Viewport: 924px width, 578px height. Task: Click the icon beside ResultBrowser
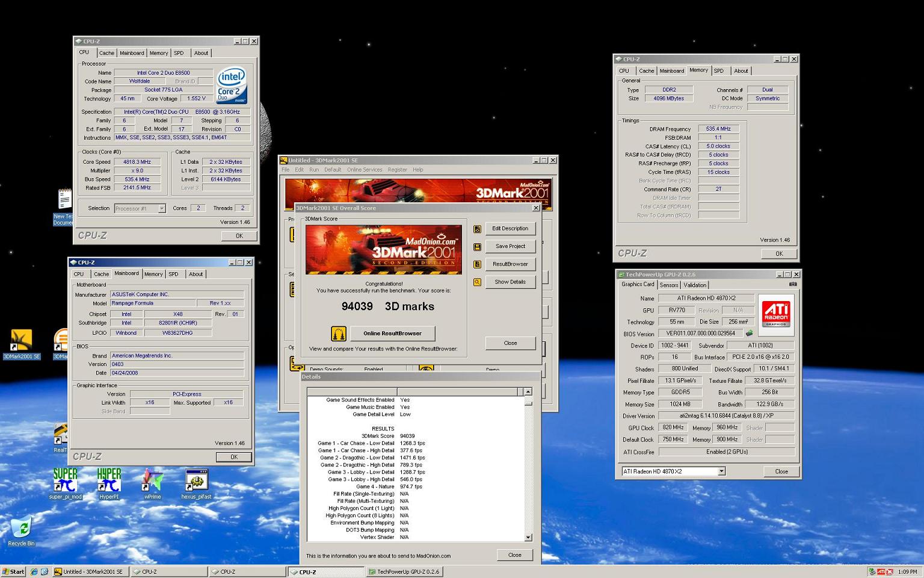pos(477,264)
